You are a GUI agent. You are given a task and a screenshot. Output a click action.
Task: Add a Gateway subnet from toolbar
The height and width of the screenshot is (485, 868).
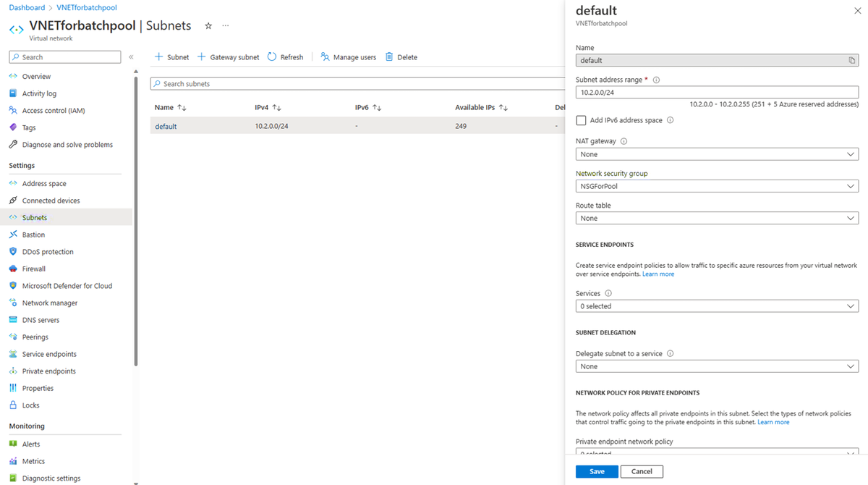pyautogui.click(x=229, y=57)
